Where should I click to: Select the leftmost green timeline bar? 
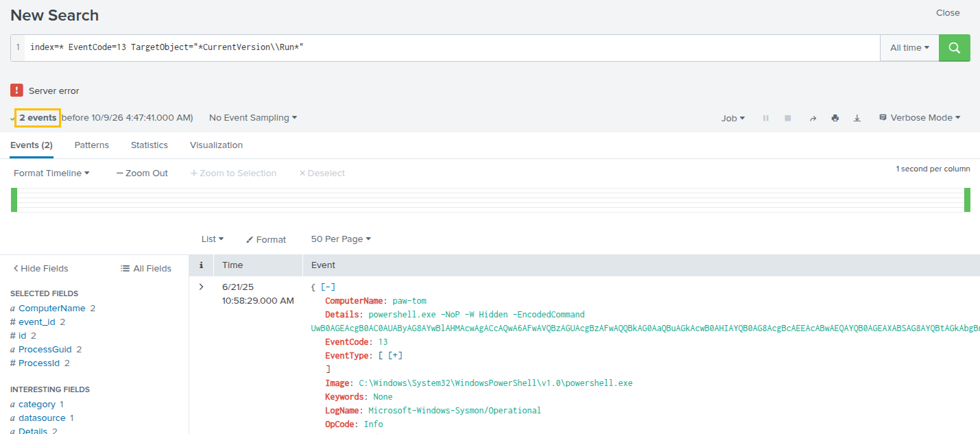pyautogui.click(x=14, y=200)
